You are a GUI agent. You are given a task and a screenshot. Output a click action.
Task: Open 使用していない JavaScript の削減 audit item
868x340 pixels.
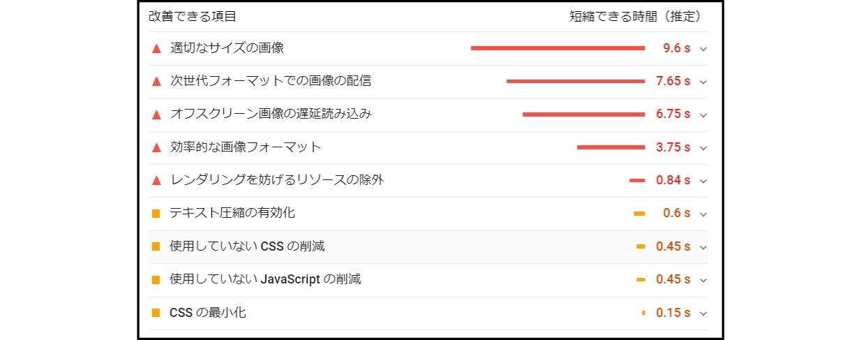point(265,279)
